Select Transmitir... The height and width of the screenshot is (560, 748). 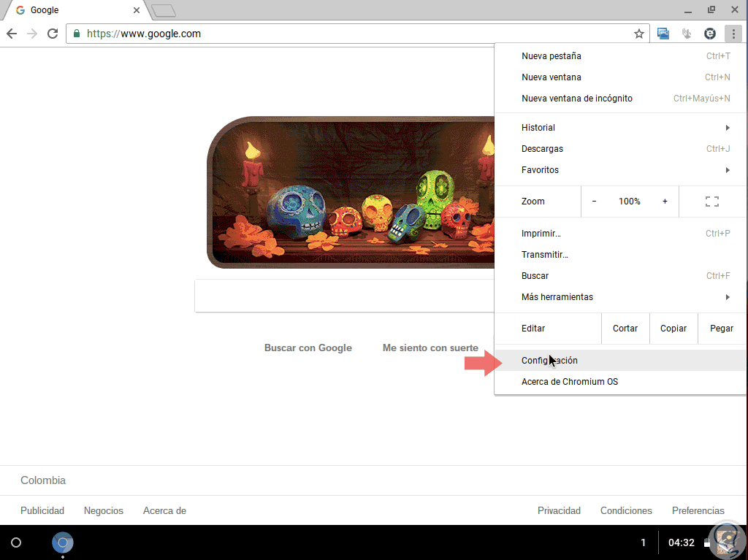pyautogui.click(x=620, y=254)
